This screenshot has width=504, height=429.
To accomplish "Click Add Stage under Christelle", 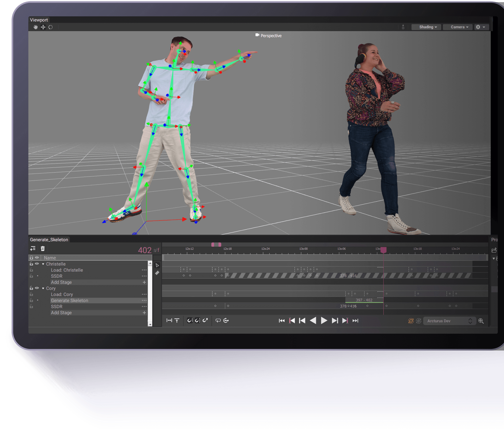I will (98, 282).
